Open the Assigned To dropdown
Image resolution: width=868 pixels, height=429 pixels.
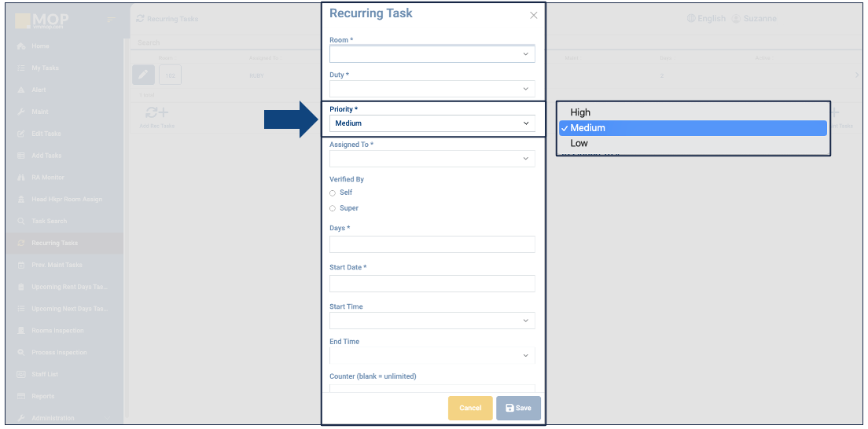(432, 159)
